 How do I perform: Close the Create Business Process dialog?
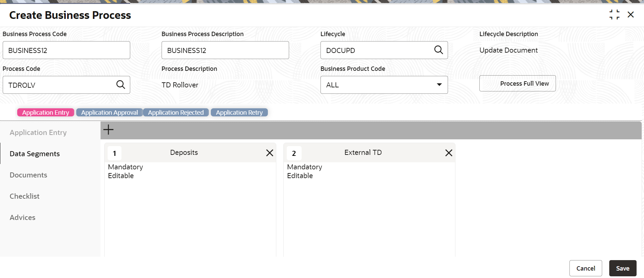tap(631, 15)
